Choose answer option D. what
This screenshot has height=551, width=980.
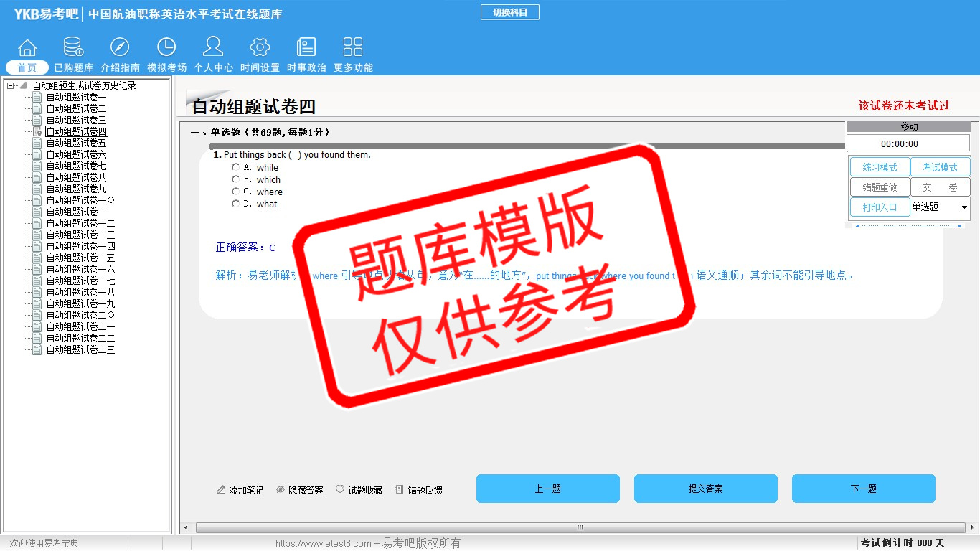(x=236, y=204)
